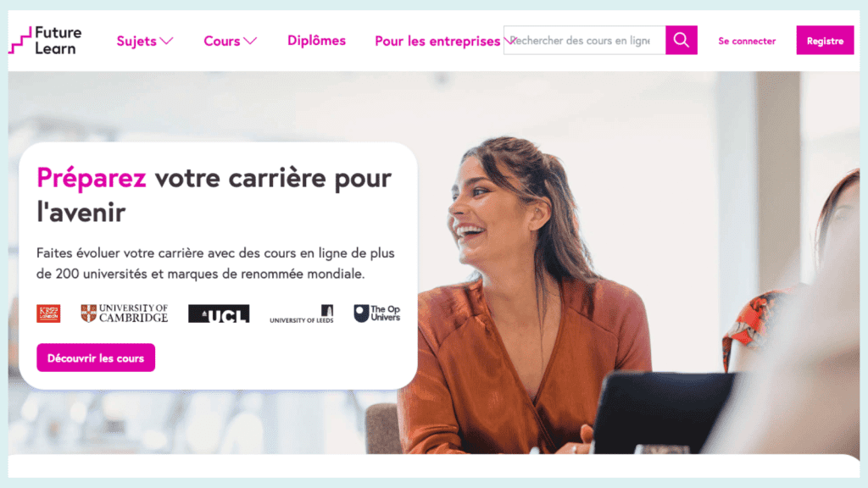Click the UCL logo
Image resolution: width=868 pixels, height=488 pixels.
[x=219, y=313]
